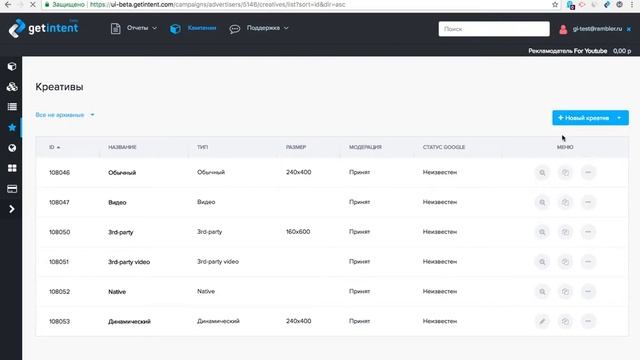
Task: Click the 160x600 size cell
Action: click(298, 232)
